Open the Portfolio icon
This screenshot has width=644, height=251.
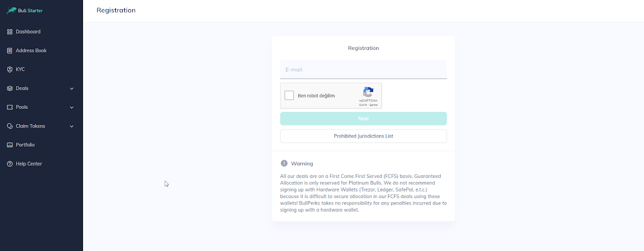click(10, 145)
